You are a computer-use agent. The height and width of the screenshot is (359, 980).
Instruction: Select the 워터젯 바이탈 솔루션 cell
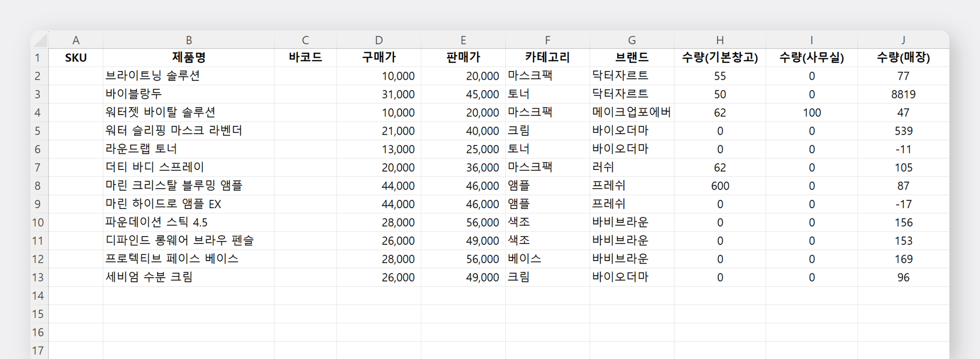point(189,113)
